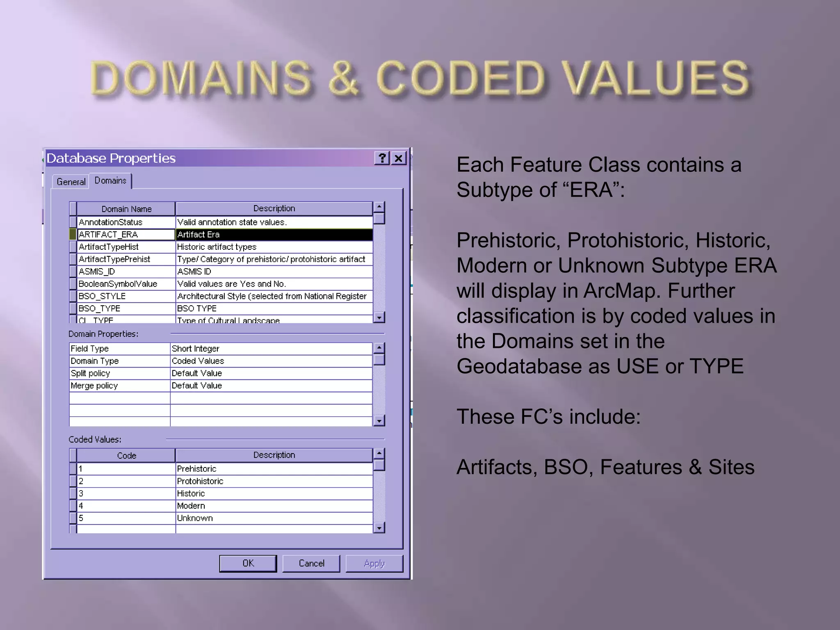Image resolution: width=840 pixels, height=630 pixels.
Task: Select the BooleanSymbolValue domain
Action: click(x=126, y=283)
